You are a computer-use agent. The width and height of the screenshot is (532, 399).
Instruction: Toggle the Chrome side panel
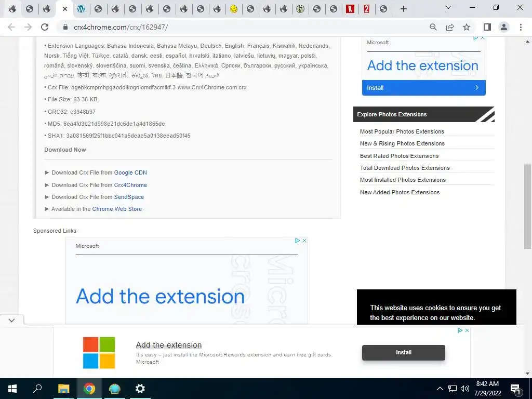(x=487, y=27)
